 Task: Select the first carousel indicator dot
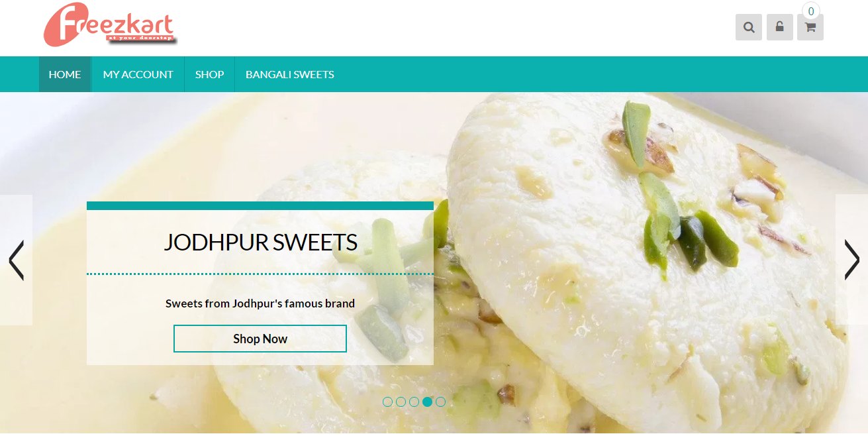click(x=388, y=402)
